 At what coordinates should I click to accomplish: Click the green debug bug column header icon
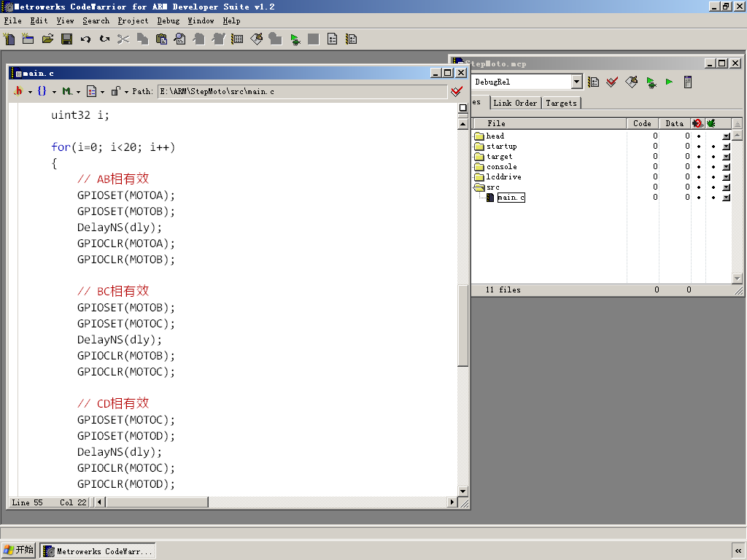click(x=711, y=123)
